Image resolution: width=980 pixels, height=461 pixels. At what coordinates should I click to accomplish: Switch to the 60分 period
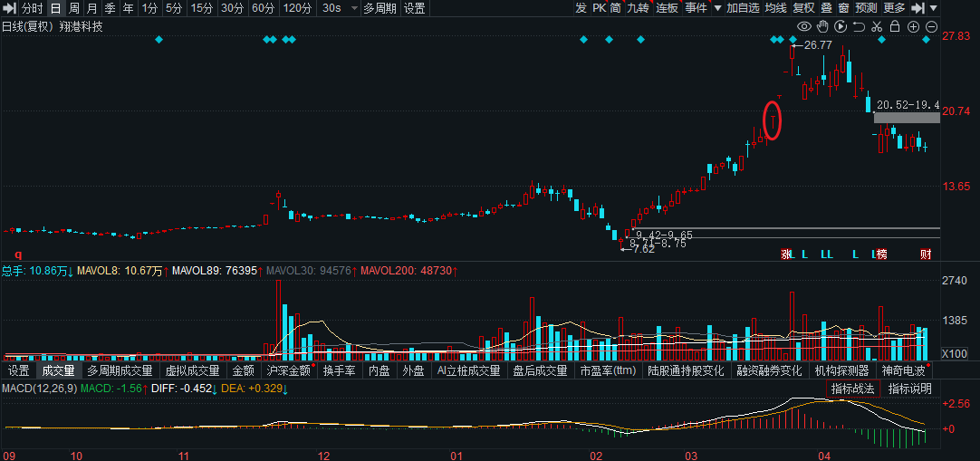point(264,8)
